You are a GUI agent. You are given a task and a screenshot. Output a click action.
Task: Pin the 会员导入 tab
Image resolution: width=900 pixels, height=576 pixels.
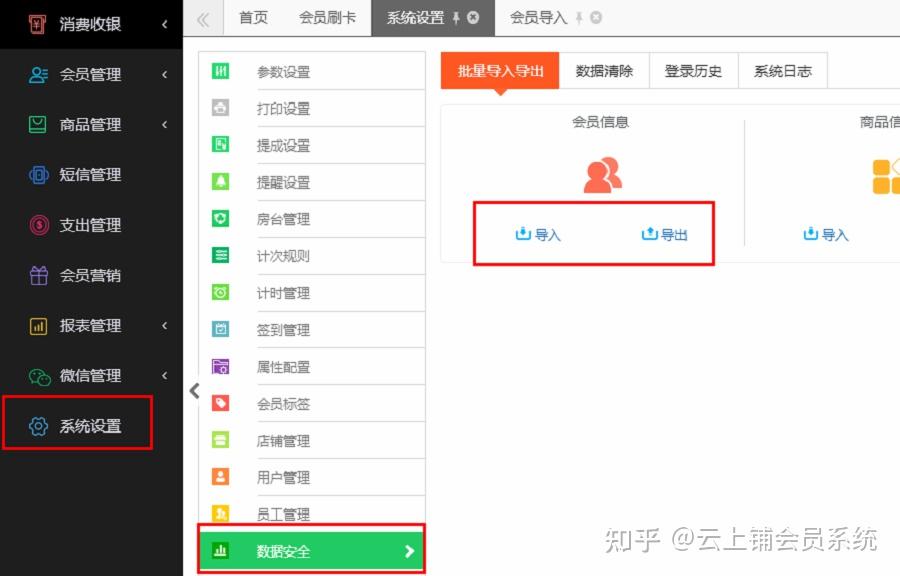(579, 18)
